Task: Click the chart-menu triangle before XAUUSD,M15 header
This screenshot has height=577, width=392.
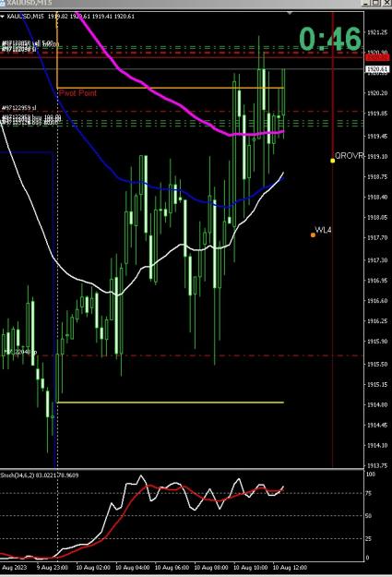Action: click(x=2, y=17)
